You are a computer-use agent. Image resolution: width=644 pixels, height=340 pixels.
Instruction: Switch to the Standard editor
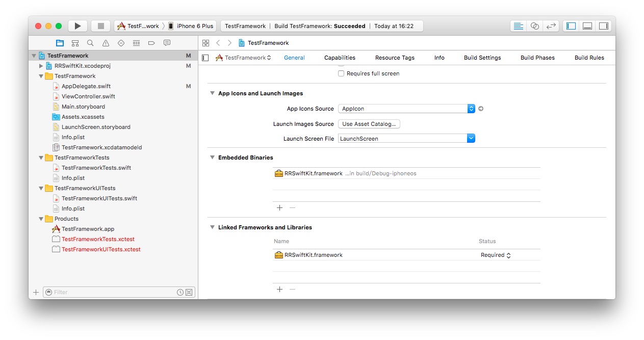(519, 26)
